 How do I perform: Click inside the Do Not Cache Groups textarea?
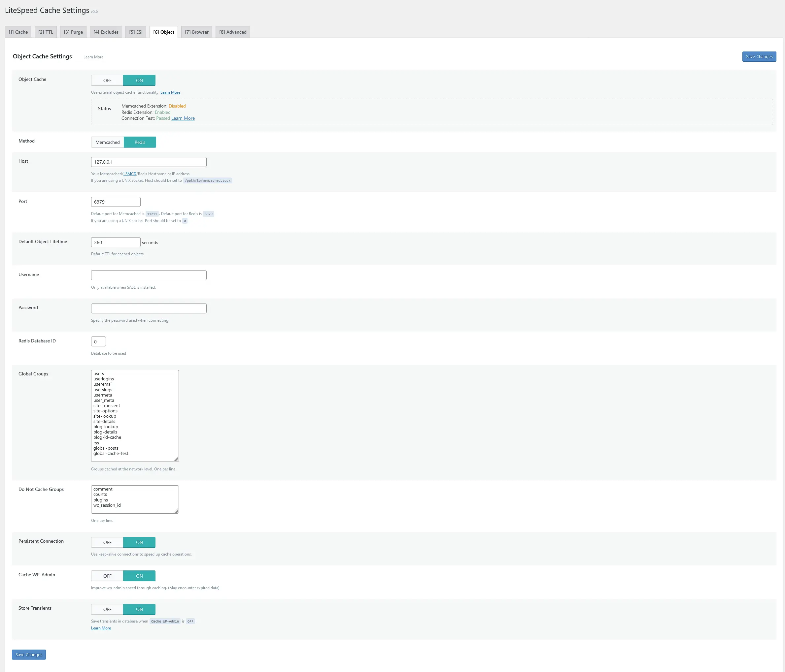click(135, 499)
